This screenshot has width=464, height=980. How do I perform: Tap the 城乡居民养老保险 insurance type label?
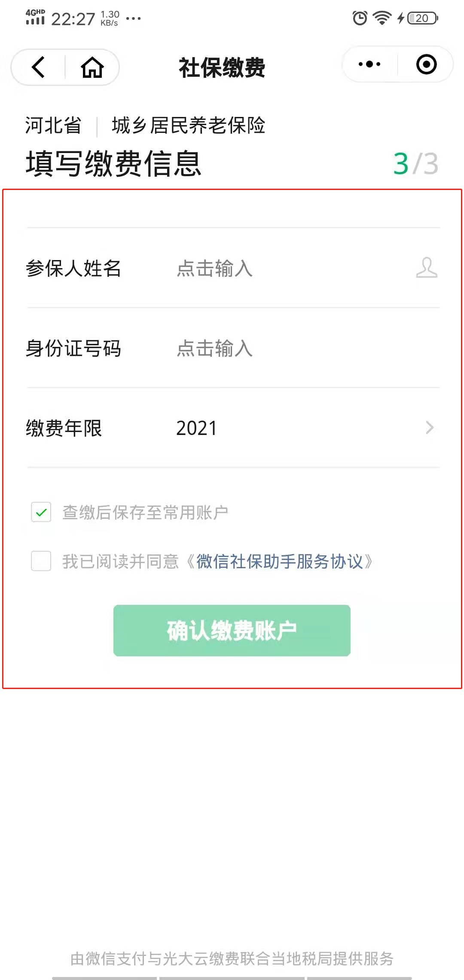[188, 126]
